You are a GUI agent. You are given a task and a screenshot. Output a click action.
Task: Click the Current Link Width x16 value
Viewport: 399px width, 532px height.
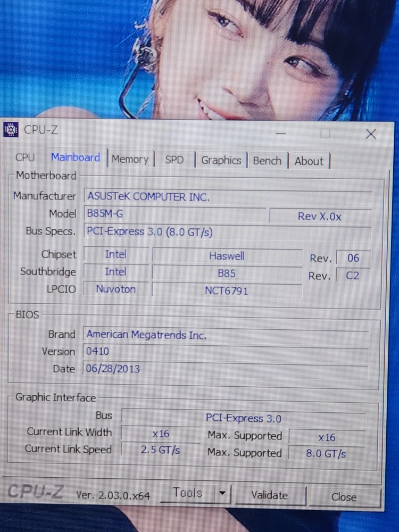(x=161, y=434)
